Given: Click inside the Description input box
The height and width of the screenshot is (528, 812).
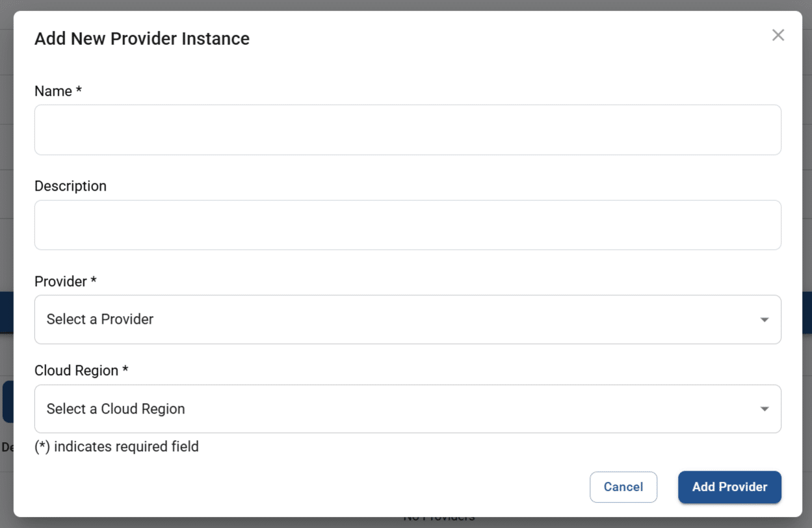Looking at the screenshot, I should [x=408, y=225].
